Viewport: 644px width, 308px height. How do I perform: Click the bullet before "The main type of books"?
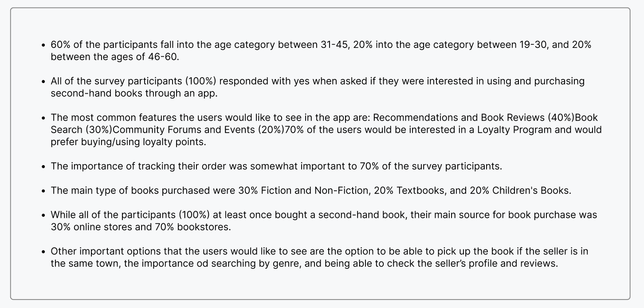[43, 191]
